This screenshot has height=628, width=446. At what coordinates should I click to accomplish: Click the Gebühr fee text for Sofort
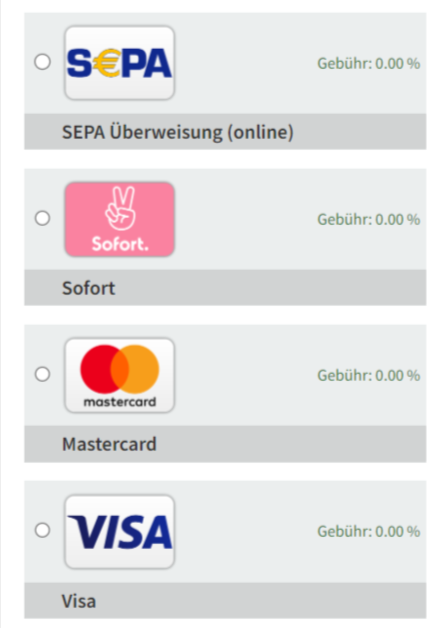point(369,219)
